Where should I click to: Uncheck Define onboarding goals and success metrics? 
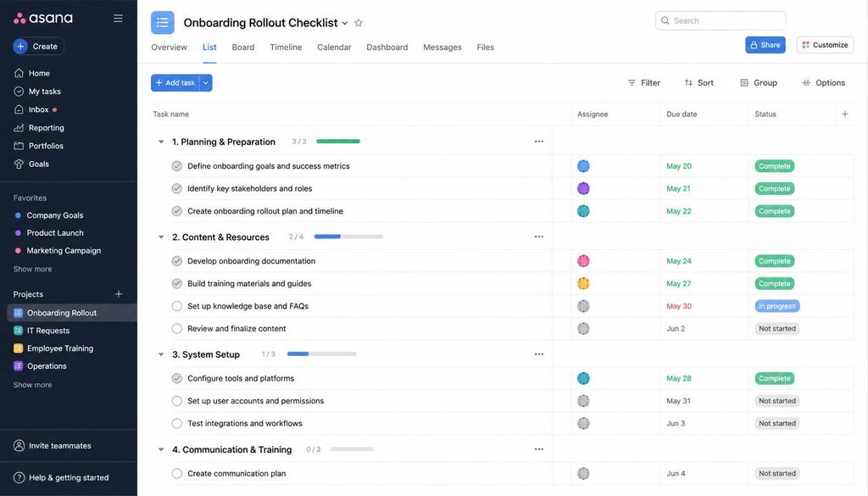click(176, 166)
